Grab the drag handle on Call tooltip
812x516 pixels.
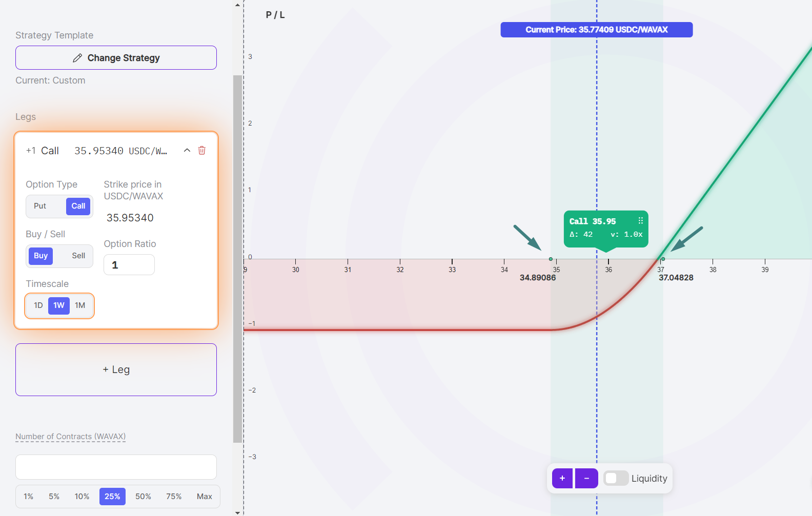coord(640,221)
